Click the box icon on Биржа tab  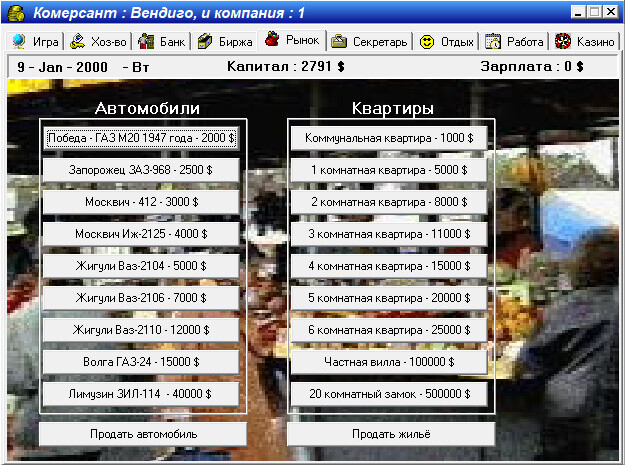205,41
